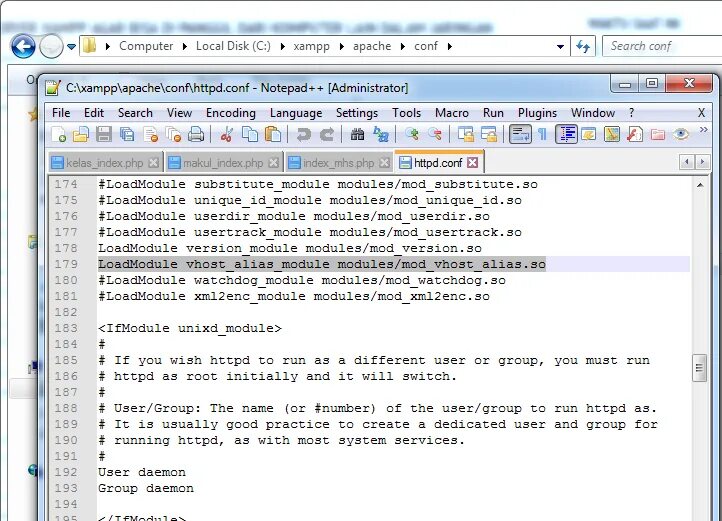Click the Undo arrow icon

[x=303, y=135]
